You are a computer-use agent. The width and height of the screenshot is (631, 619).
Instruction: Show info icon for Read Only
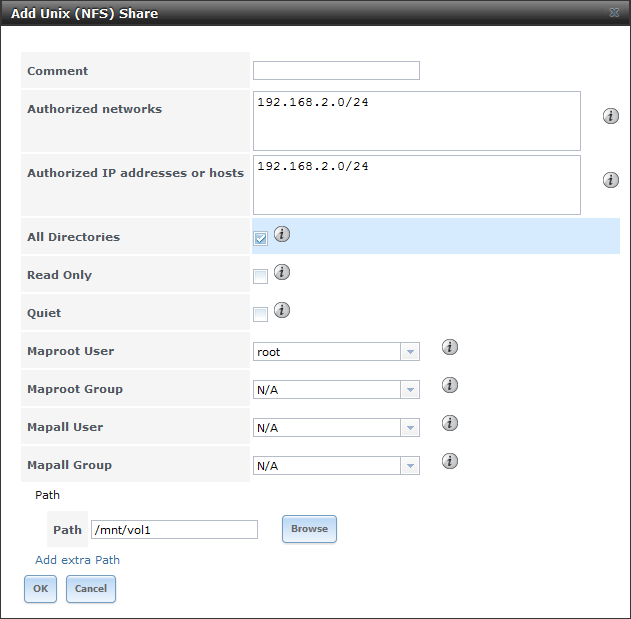point(282,272)
